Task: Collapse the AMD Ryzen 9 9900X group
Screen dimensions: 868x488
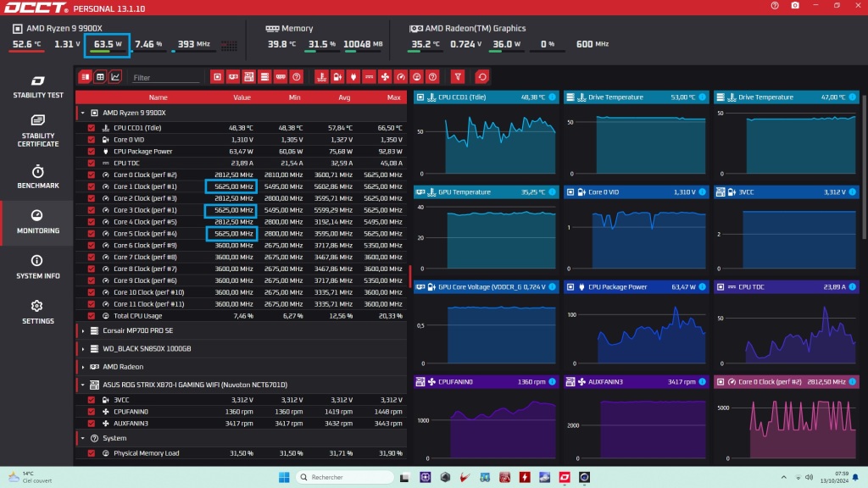Action: 83,112
